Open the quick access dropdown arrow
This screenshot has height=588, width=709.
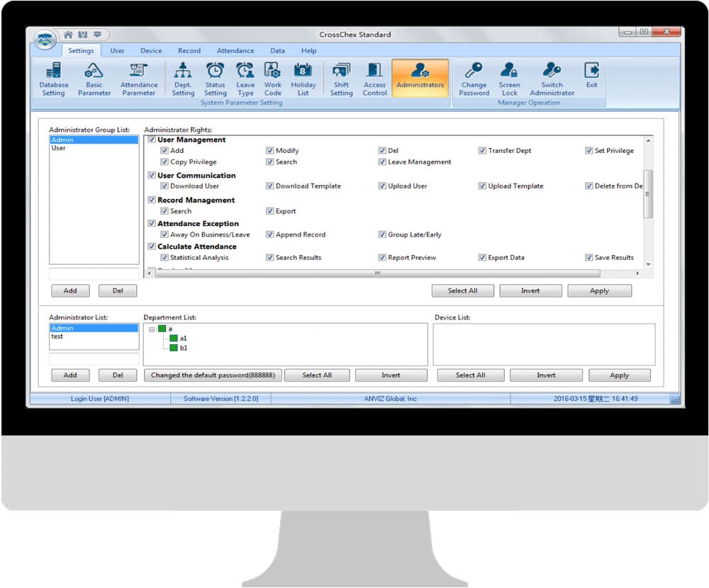[x=97, y=34]
